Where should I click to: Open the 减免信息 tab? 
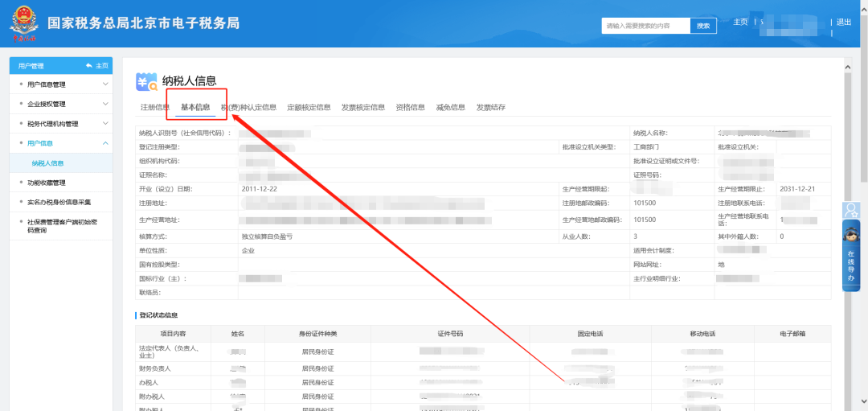click(x=450, y=108)
